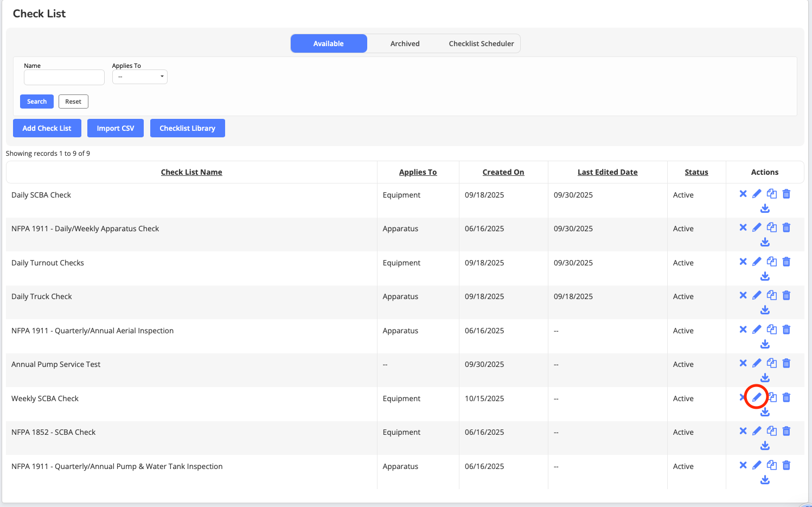Image resolution: width=812 pixels, height=507 pixels.
Task: Download NFPA 1911 Daily/Weekly Apparatus Check
Action: point(765,242)
